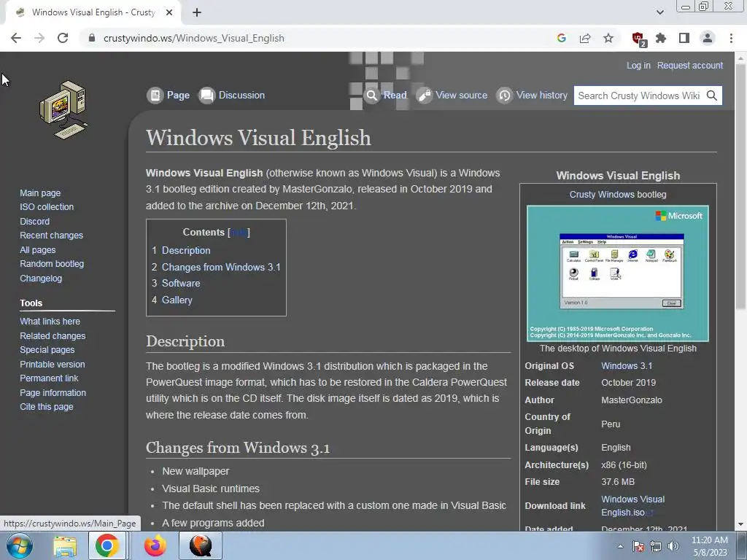Reload the current page
The height and width of the screenshot is (560, 747).
point(63,38)
